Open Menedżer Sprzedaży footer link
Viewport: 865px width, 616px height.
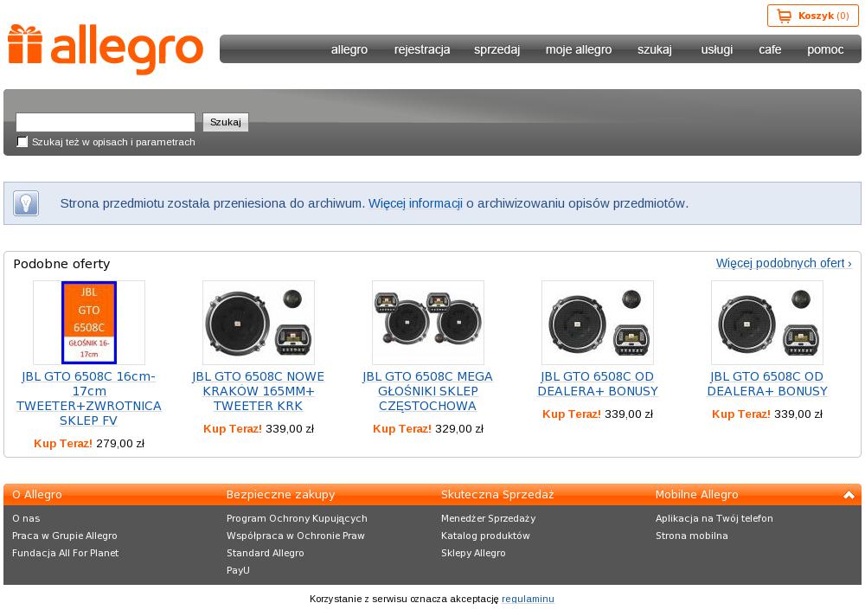[x=488, y=518]
